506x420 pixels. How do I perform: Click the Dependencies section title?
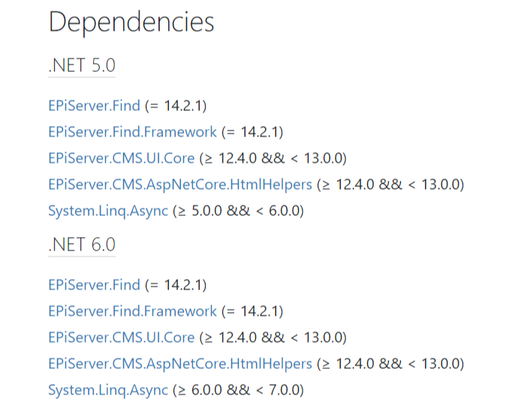131,22
